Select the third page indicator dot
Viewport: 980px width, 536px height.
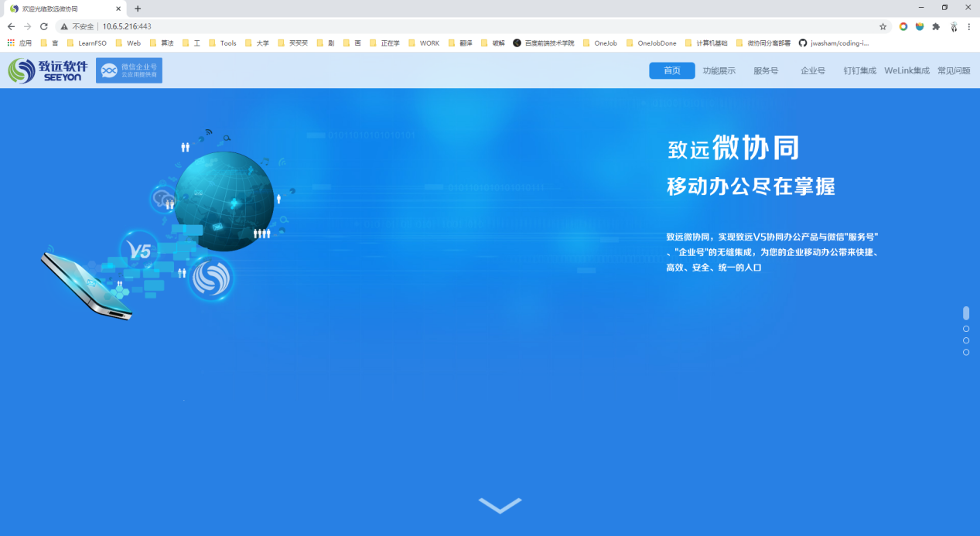966,340
